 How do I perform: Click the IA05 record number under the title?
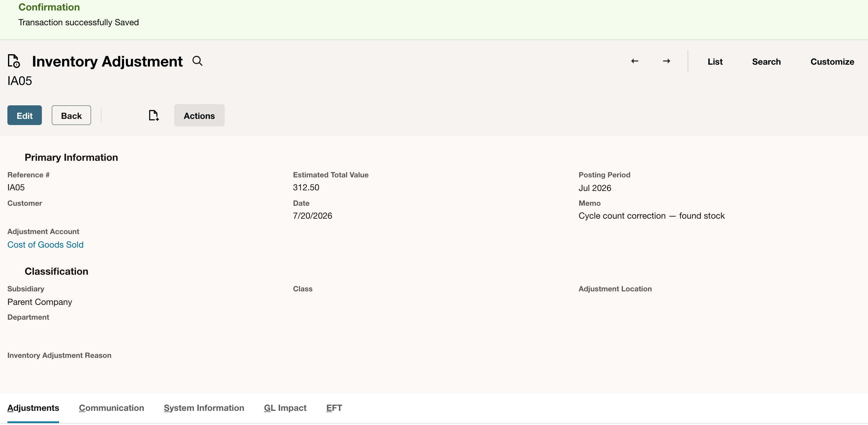(19, 81)
